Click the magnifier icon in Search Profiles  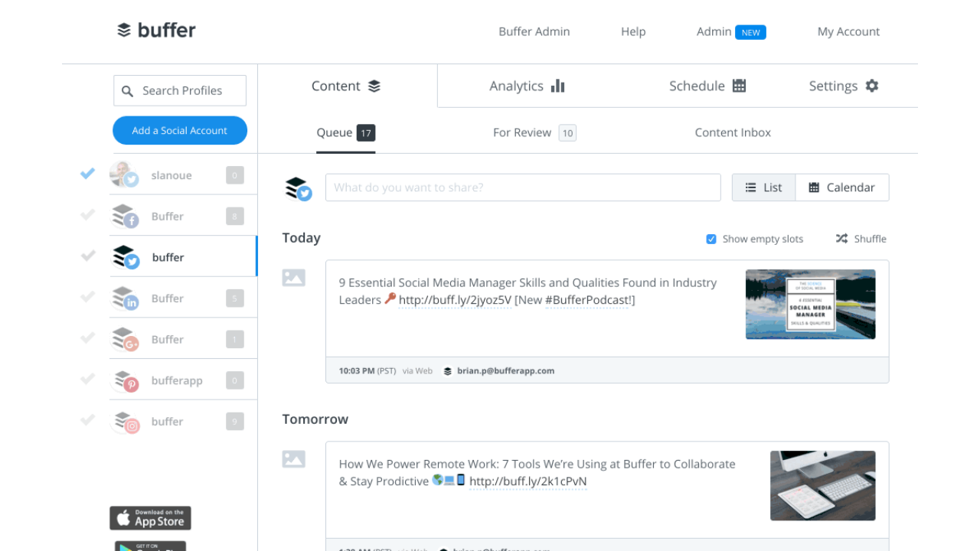128,90
